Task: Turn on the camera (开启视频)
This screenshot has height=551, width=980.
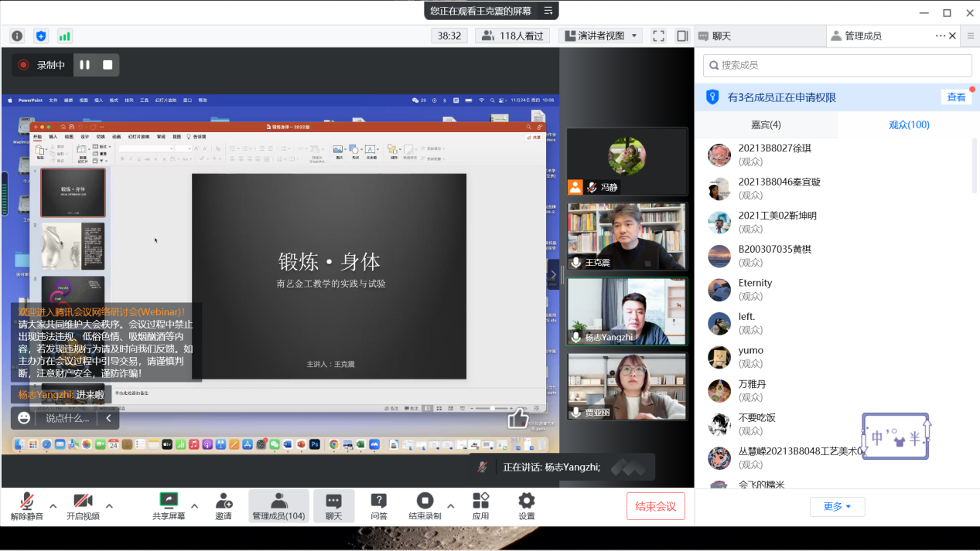Action: [83, 506]
